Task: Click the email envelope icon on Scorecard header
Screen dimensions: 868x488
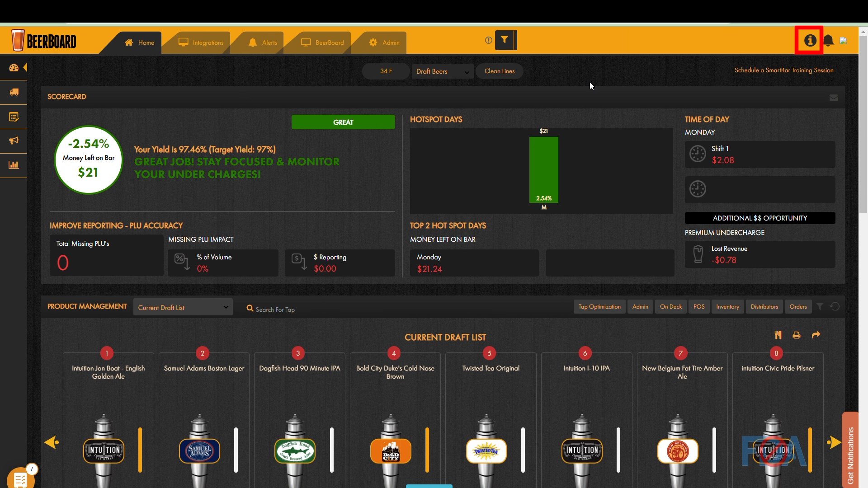Action: [x=834, y=98]
